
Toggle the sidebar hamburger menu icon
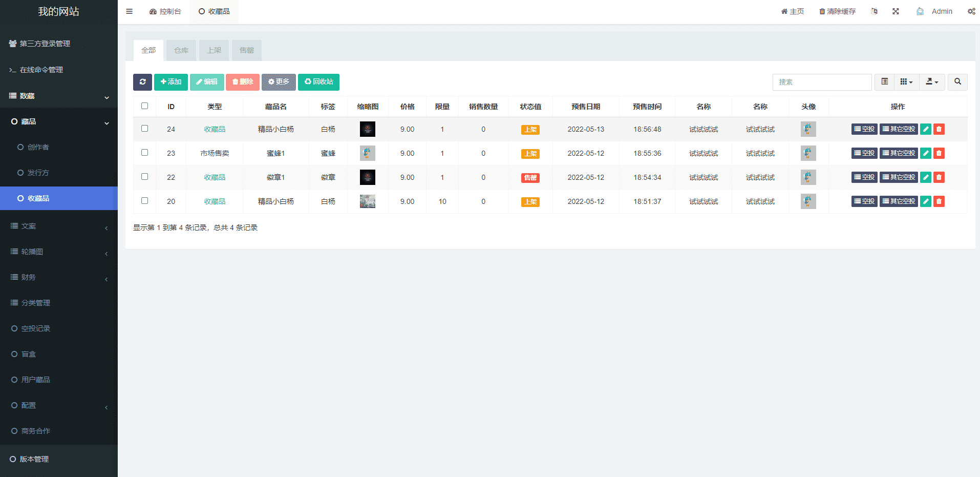[x=129, y=11]
